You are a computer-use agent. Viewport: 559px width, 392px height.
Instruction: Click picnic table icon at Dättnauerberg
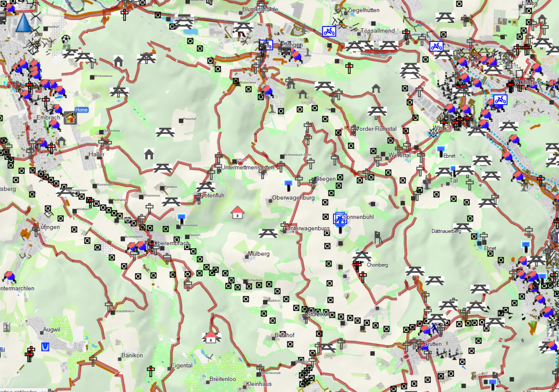(x=462, y=227)
